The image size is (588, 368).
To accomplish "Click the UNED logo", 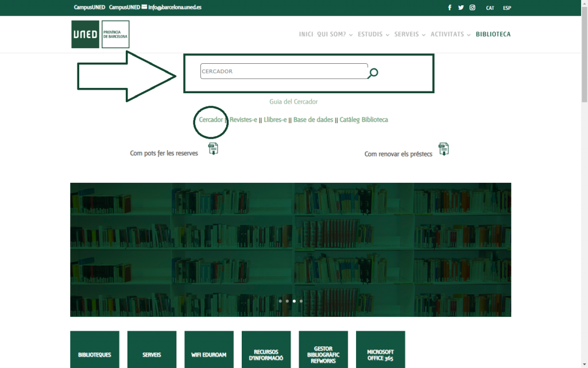I will (x=85, y=34).
